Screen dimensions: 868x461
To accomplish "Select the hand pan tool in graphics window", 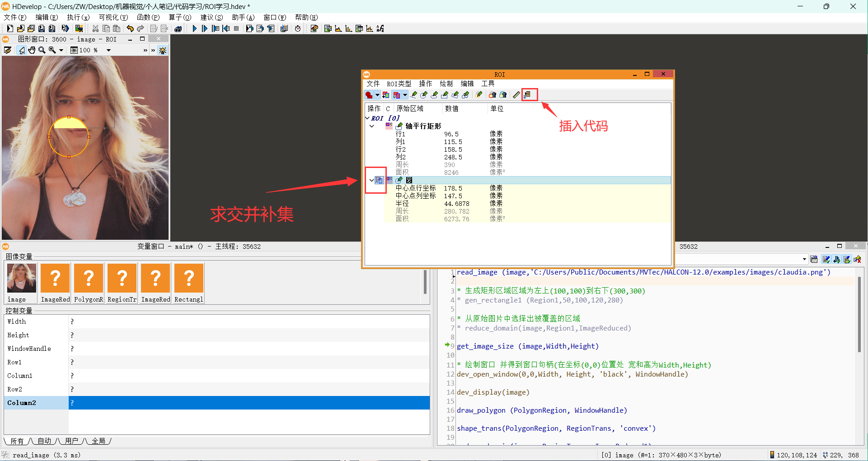I will coord(32,50).
